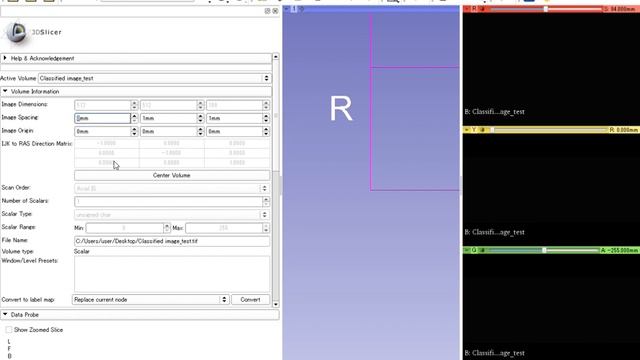The height and width of the screenshot is (360, 640).
Task: Pin the Green slice view controller
Action: [467, 250]
